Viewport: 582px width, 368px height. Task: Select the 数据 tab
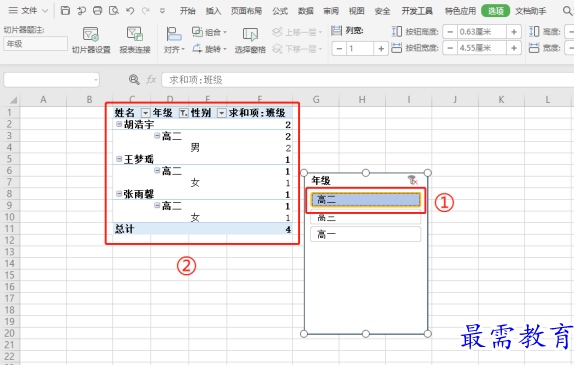point(305,11)
